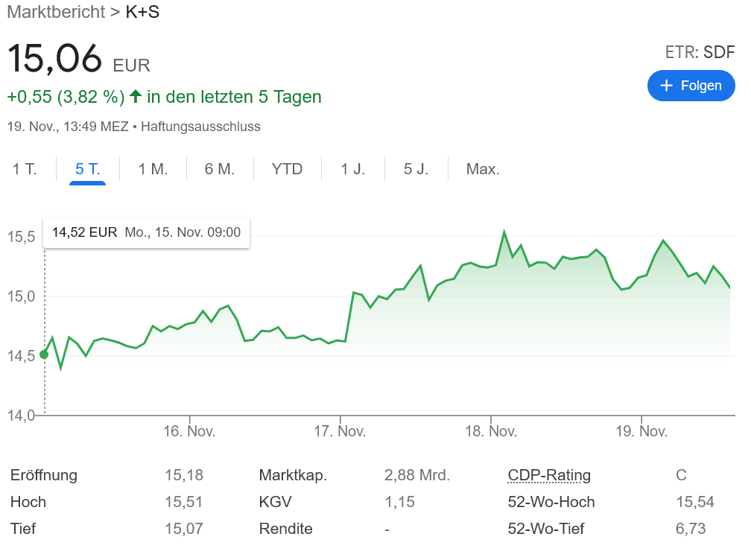Image resolution: width=751 pixels, height=560 pixels.
Task: Switch to the 1 T. time range
Action: tap(25, 169)
